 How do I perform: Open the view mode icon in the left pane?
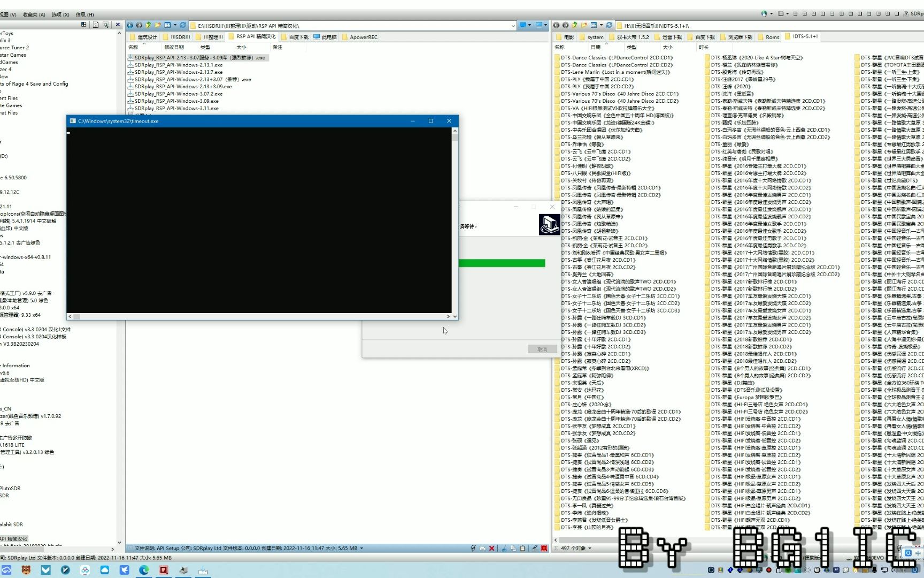167,25
